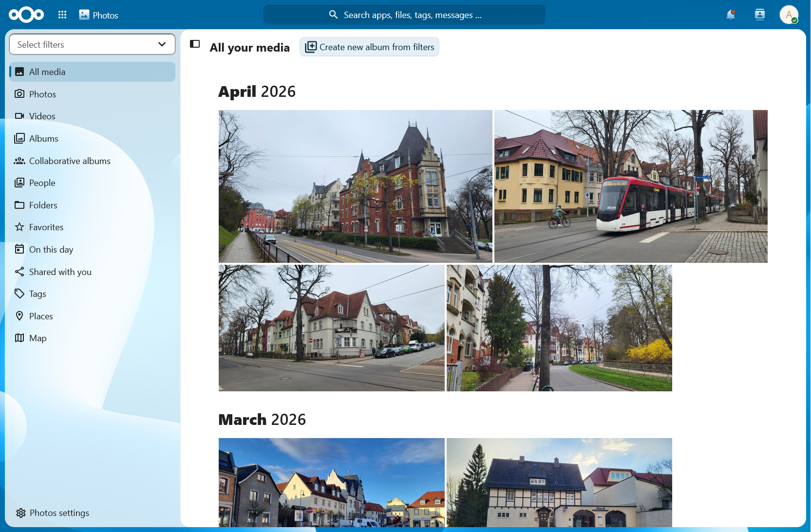Open the red brick building photo
The width and height of the screenshot is (811, 532).
point(355,186)
